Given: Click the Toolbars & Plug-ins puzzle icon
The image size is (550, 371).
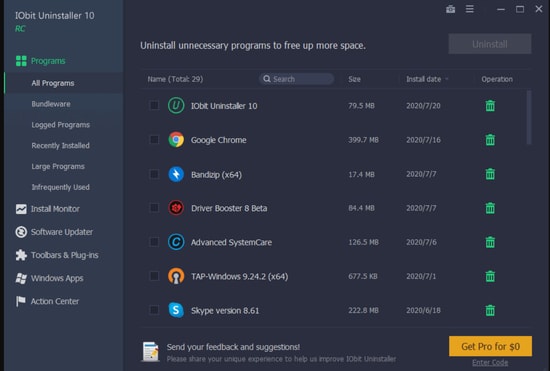Looking at the screenshot, I should [21, 255].
